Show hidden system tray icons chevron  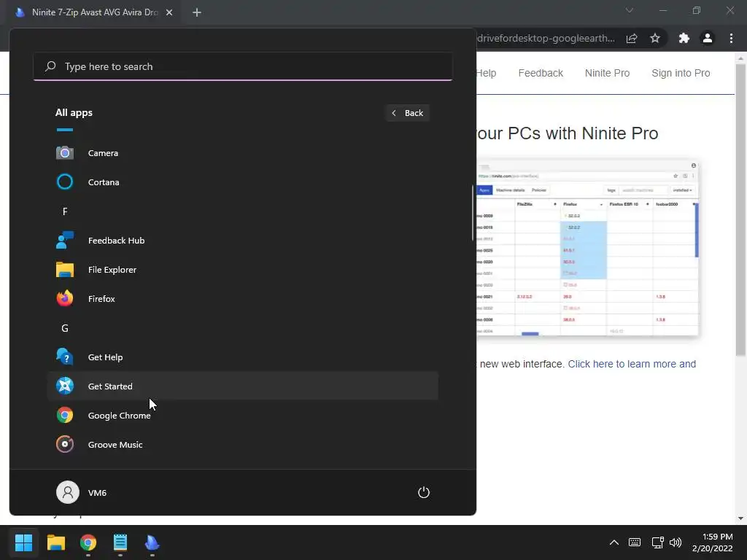[x=614, y=542]
